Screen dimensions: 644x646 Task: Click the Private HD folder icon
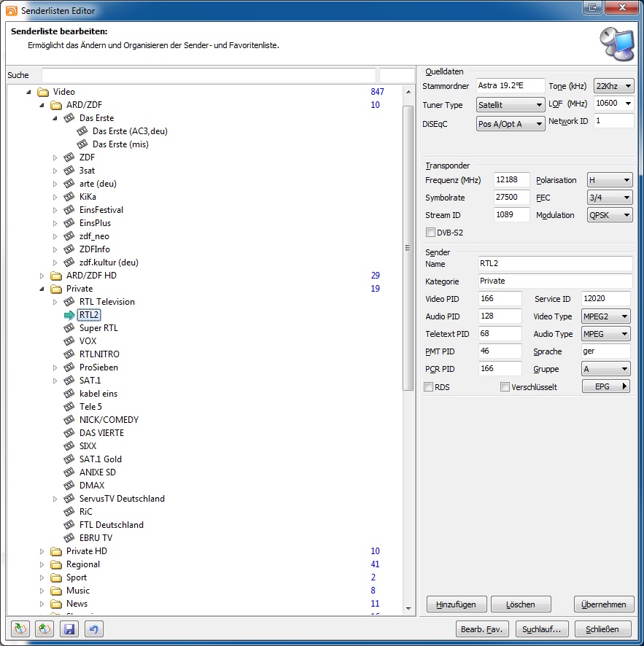pos(56,551)
